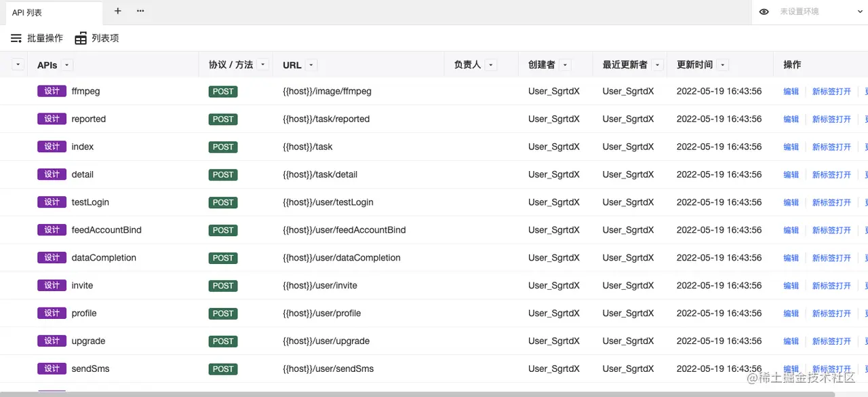Screen dimensions: 868x397
Task: Click 新标签打开 for the invite API
Action: point(831,286)
